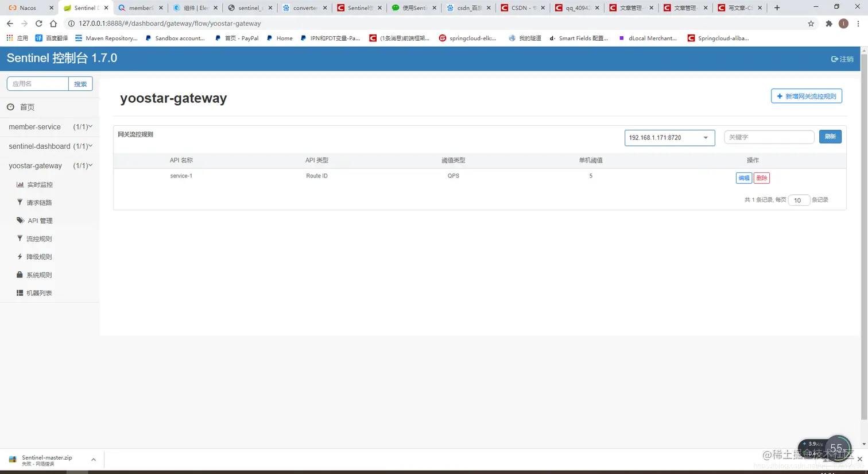Open Maven Repository bookmark
Image resolution: width=868 pixels, height=474 pixels.
click(107, 38)
